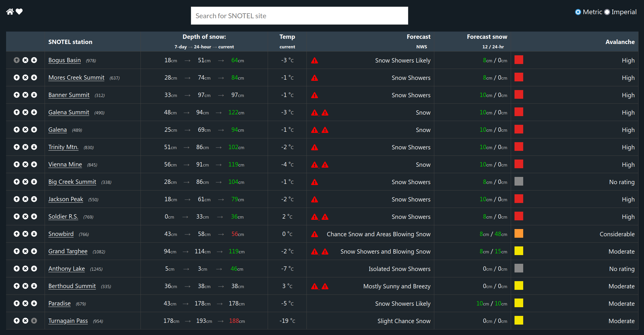This screenshot has width=644, height=335.
Task: Move Galena Summit row down
Action: click(34, 112)
